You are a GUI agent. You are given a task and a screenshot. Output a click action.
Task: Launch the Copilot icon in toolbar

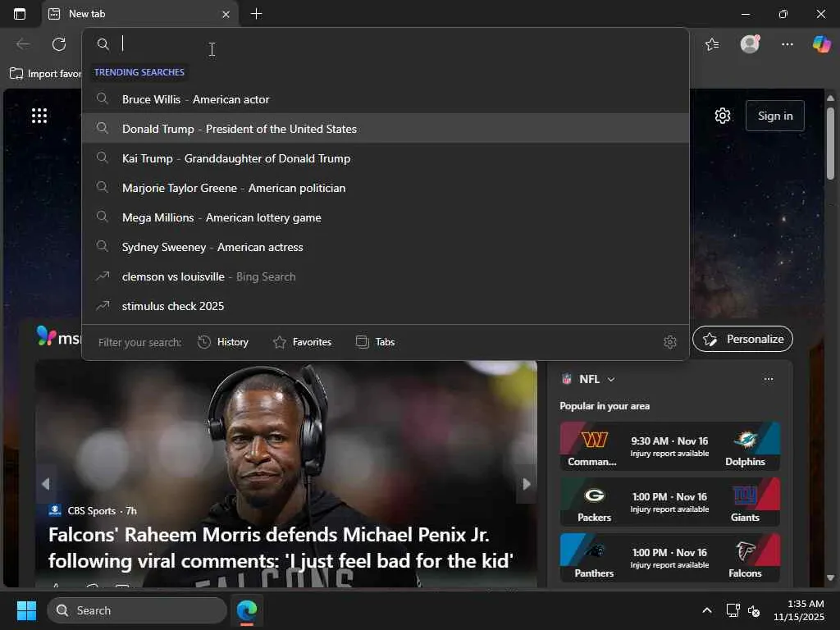pyautogui.click(x=822, y=43)
